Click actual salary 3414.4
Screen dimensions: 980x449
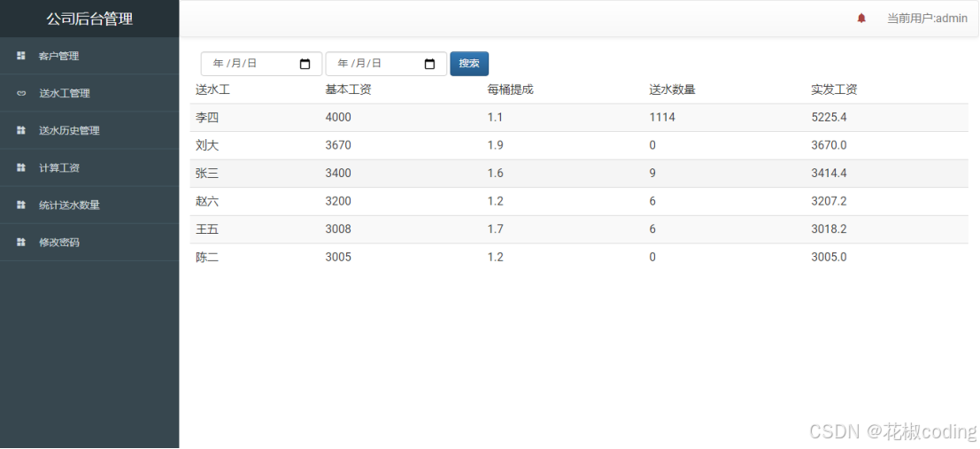(x=829, y=174)
